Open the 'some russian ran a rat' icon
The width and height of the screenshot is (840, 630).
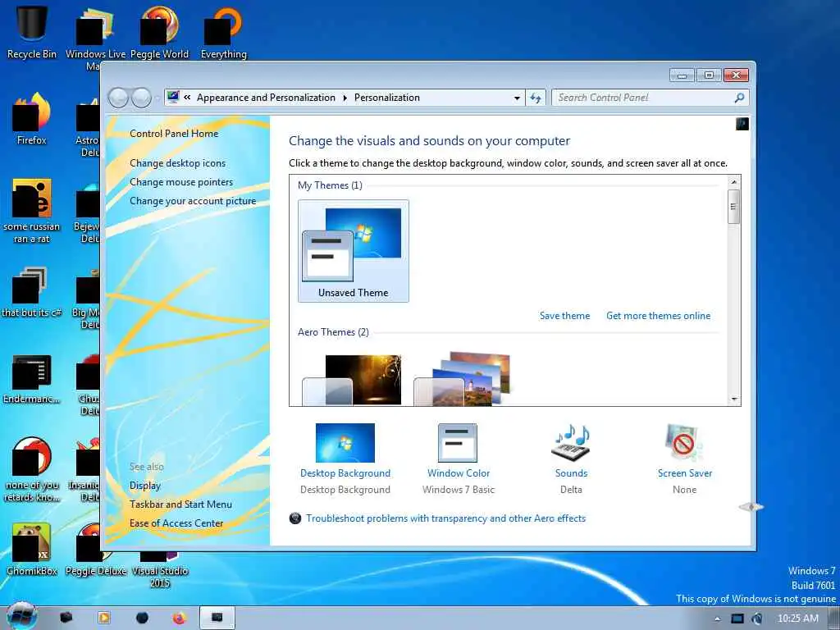(32, 211)
